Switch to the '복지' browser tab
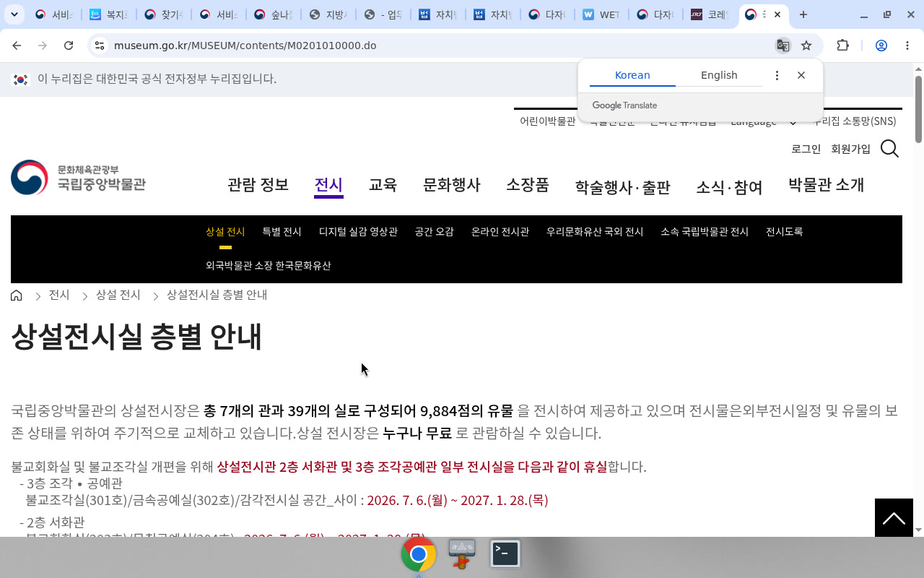 [x=107, y=14]
